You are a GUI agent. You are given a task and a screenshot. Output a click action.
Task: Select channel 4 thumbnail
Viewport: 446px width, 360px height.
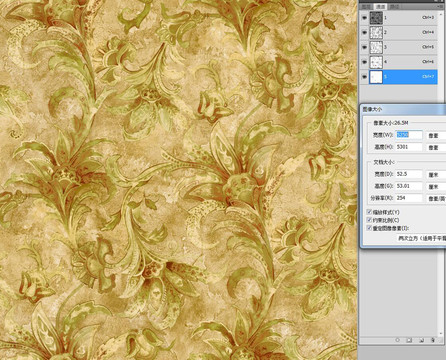click(x=376, y=62)
